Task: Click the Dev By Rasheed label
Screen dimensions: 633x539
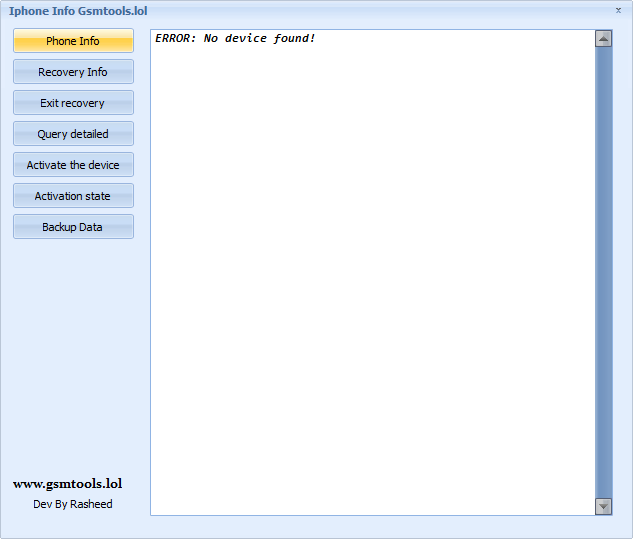Action: [73, 504]
